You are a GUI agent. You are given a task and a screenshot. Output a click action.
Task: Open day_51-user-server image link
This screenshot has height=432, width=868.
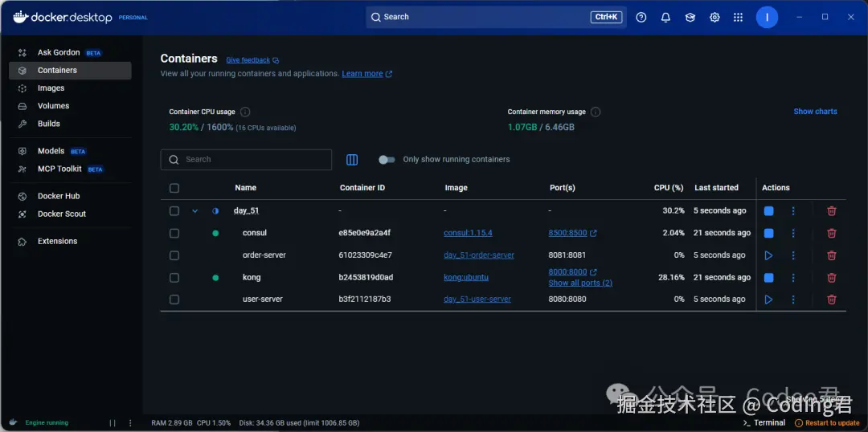click(x=477, y=300)
